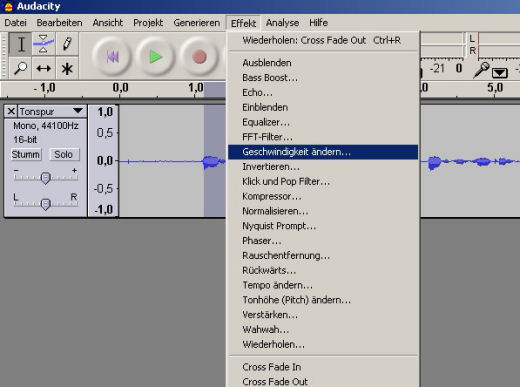
Task: Open the Tonspur track name dropdown
Action: tap(52, 111)
